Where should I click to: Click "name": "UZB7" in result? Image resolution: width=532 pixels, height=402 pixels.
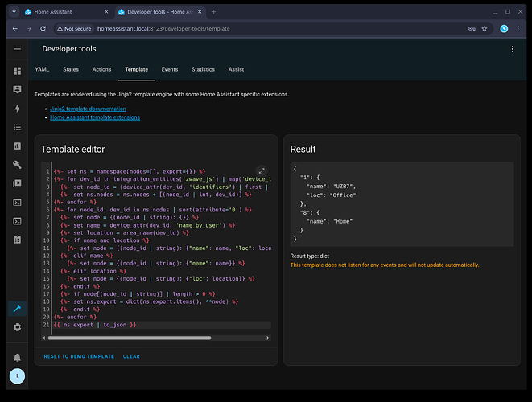coord(331,187)
